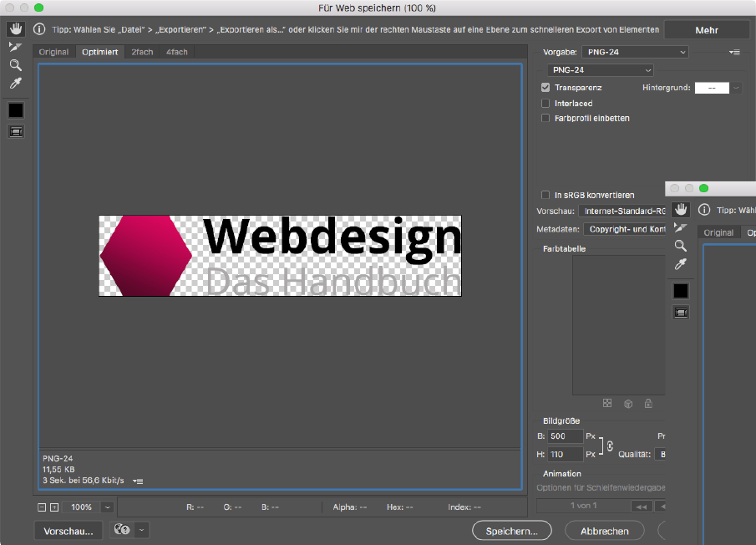Click the color table map-to-transparent icon
The width and height of the screenshot is (756, 545).
tap(607, 403)
